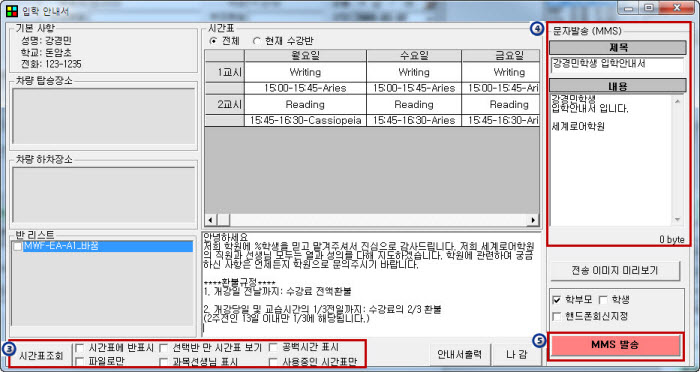700x372 pixels.
Task: Enable 시간표에 반표시 checkbox
Action: [x=79, y=348]
